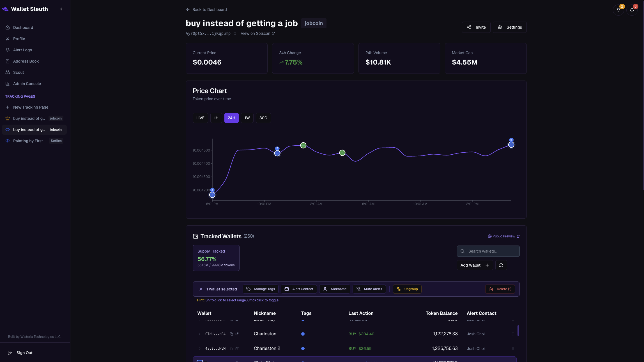Expand the 4ay9...NVM wallet row

tap(200, 349)
